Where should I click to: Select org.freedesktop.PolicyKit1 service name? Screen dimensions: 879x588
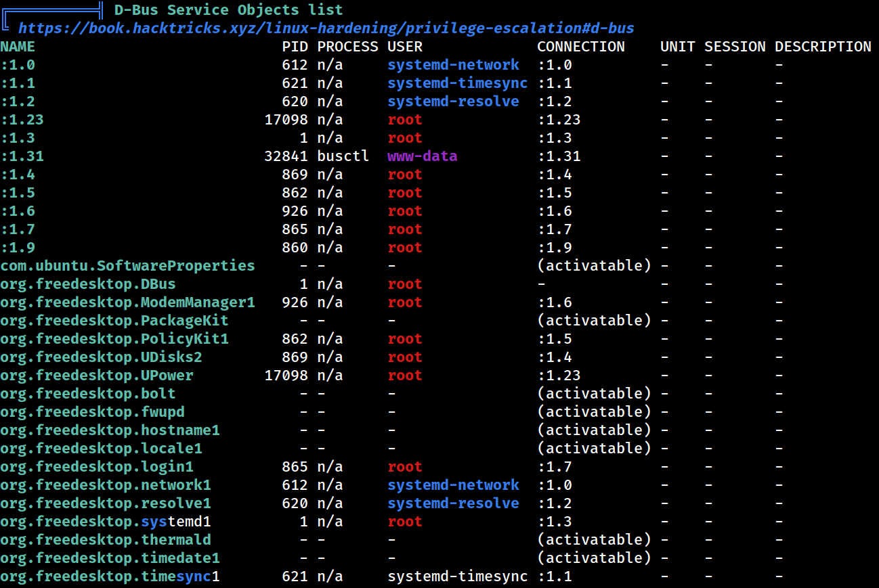tap(114, 339)
